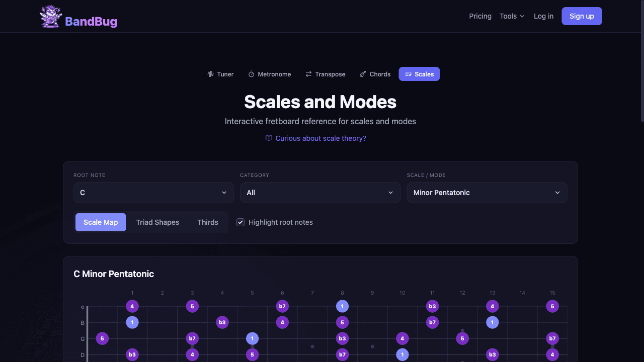Viewport: 644px width, 362px height.
Task: Switch to Thirds view
Action: (207, 222)
